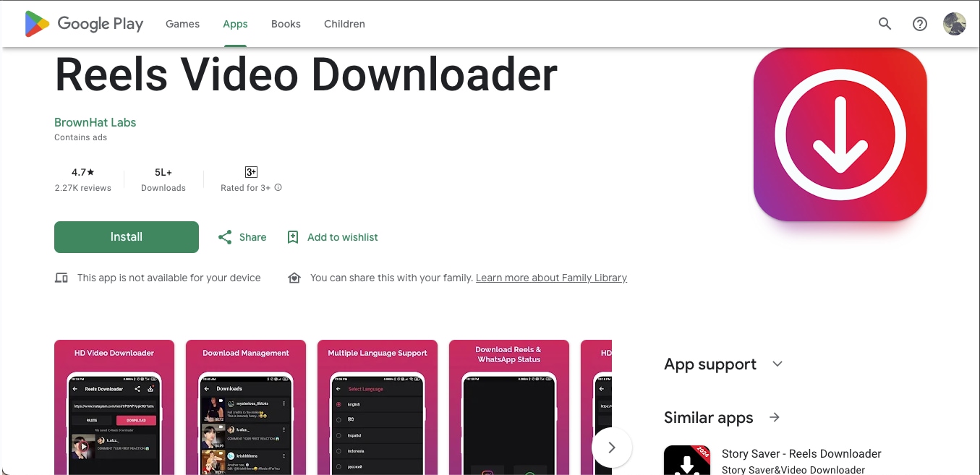Open the Story Saver app thumbnail

pyautogui.click(x=686, y=459)
